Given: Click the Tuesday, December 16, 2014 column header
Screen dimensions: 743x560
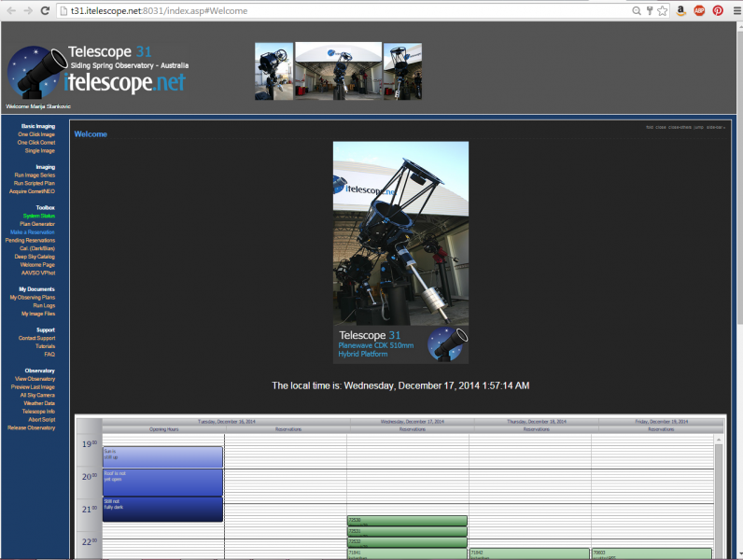Looking at the screenshot, I should [226, 422].
